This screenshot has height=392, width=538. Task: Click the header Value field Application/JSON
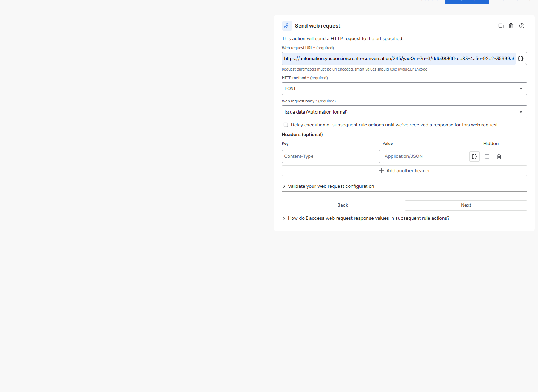425,156
